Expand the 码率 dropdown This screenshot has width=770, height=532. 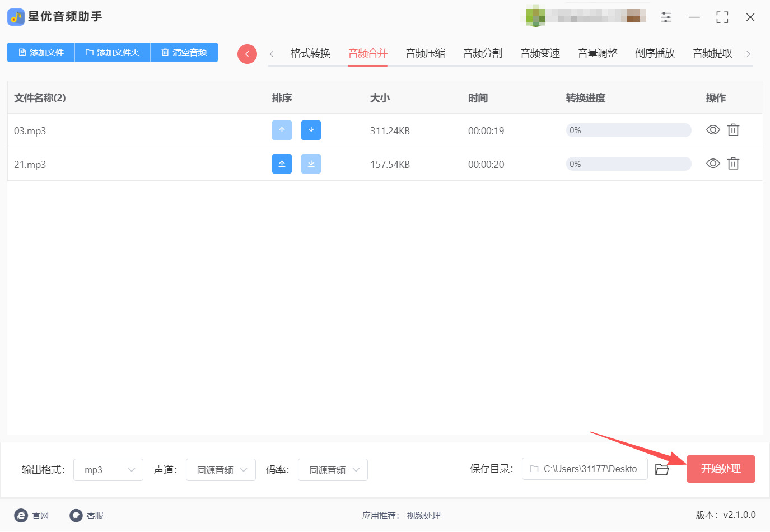coord(333,470)
